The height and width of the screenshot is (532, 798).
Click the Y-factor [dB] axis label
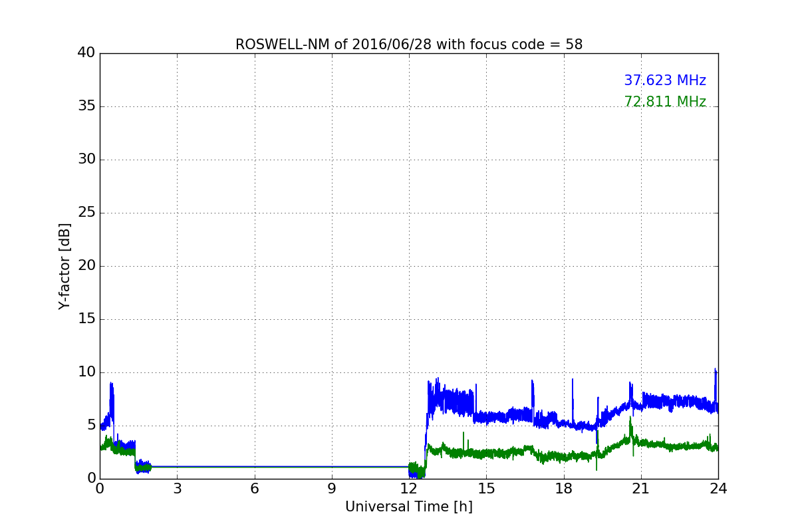(x=65, y=266)
